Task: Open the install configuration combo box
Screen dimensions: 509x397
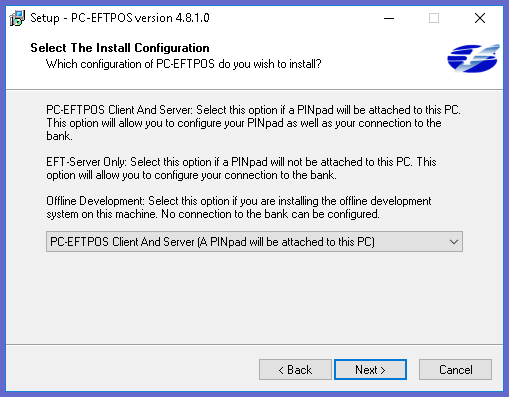Action: [254, 242]
